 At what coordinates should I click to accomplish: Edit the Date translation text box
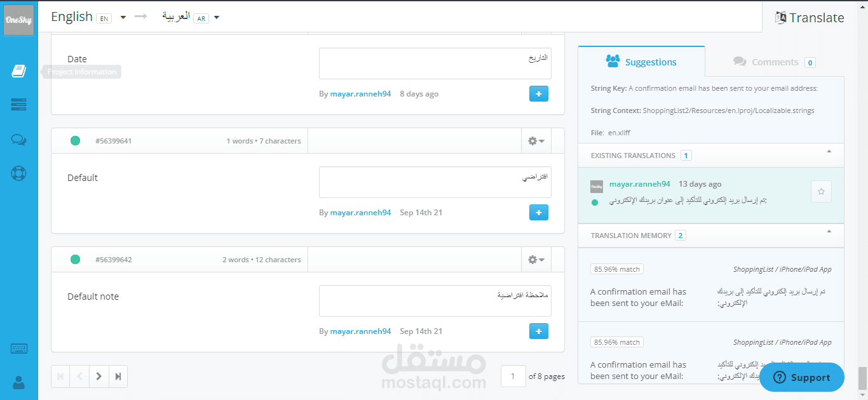(x=435, y=63)
